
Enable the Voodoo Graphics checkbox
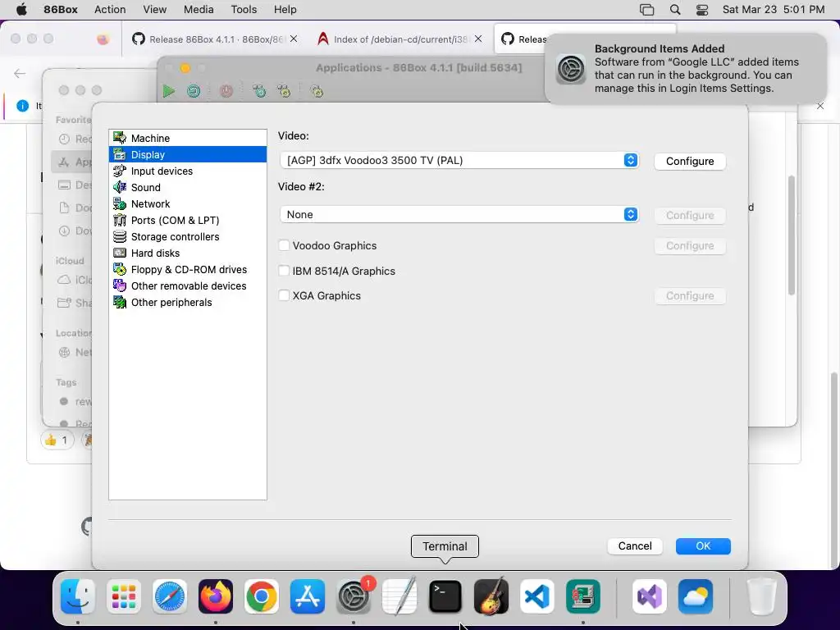(x=284, y=245)
